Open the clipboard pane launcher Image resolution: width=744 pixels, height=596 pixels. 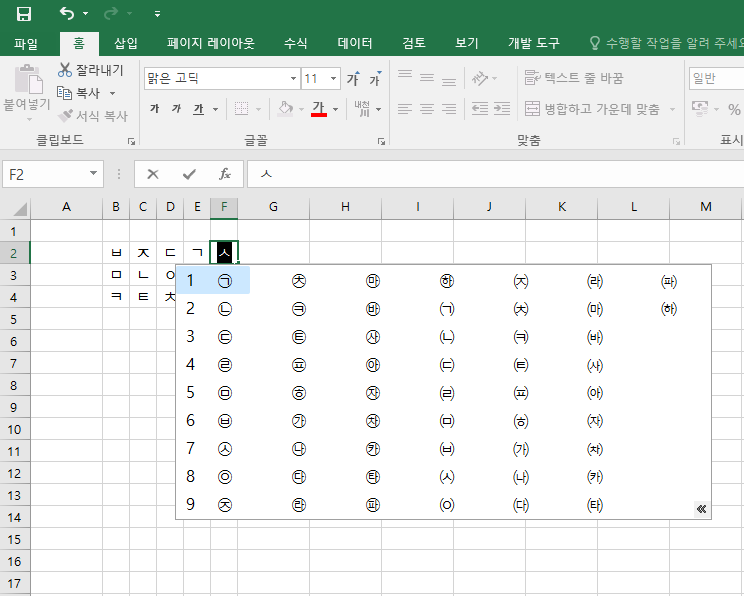tap(131, 141)
